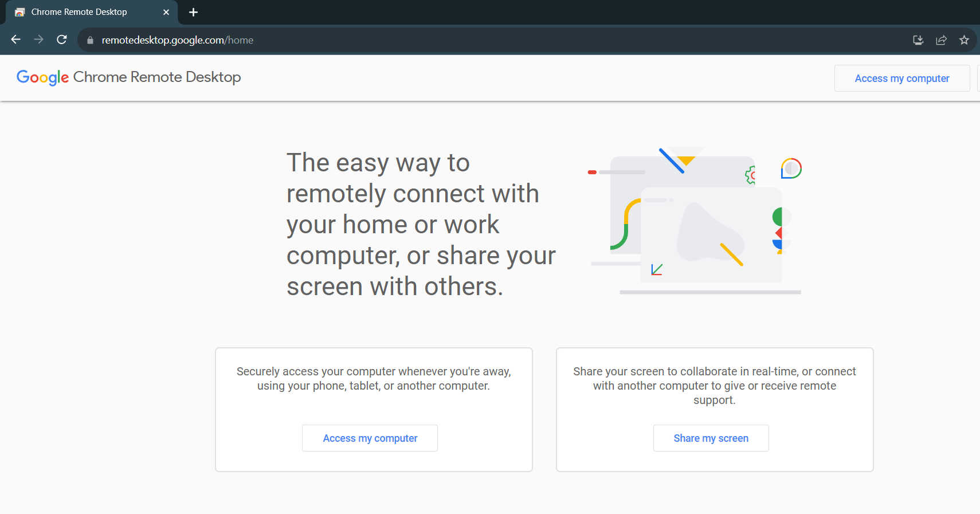
Task: Click the laptop illustration graphic
Action: click(696, 221)
